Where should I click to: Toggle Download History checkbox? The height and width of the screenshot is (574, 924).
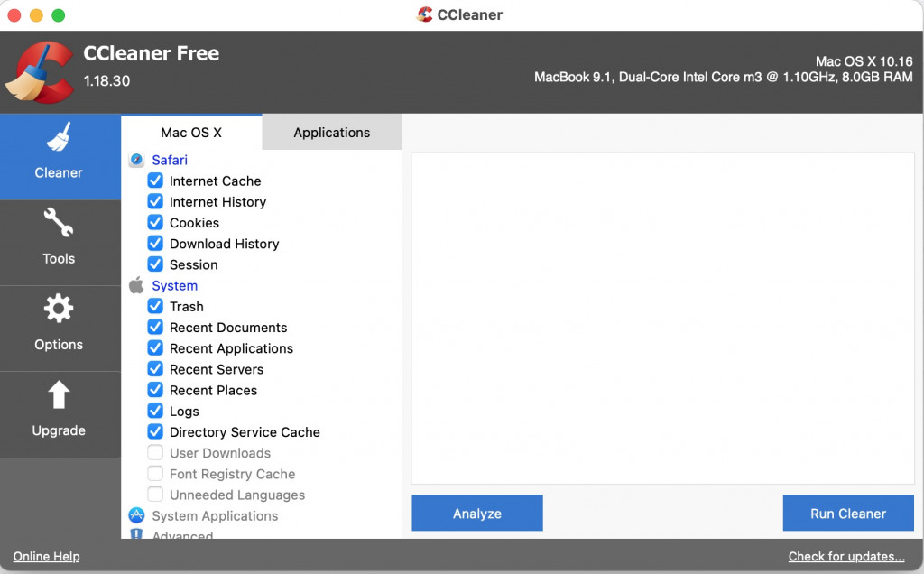point(155,244)
